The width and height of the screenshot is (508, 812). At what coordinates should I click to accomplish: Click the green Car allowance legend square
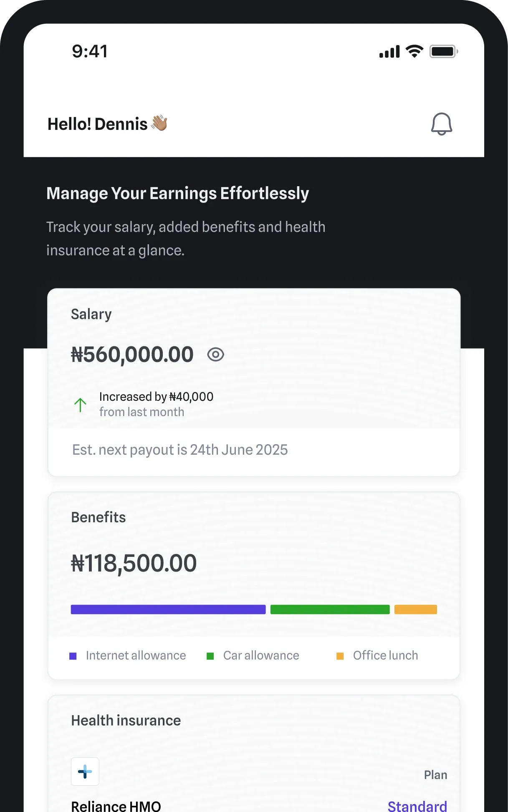(x=210, y=656)
